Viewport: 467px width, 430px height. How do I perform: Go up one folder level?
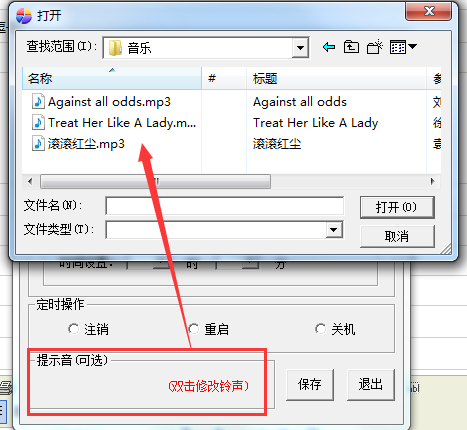click(x=351, y=47)
